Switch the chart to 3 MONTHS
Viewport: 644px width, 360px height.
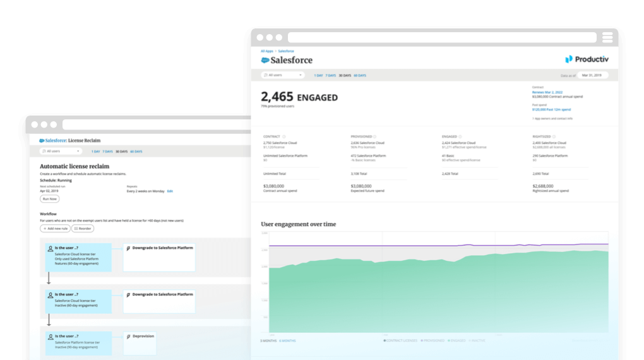268,340
